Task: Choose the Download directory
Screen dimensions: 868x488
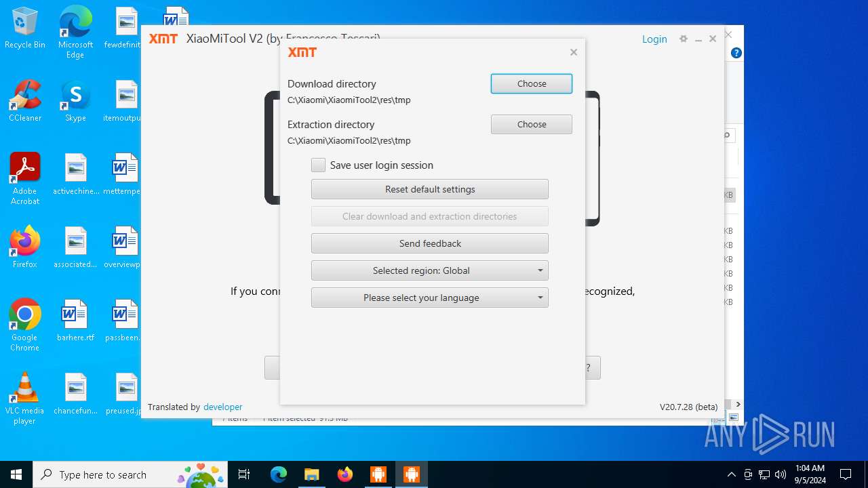Action: tap(531, 83)
